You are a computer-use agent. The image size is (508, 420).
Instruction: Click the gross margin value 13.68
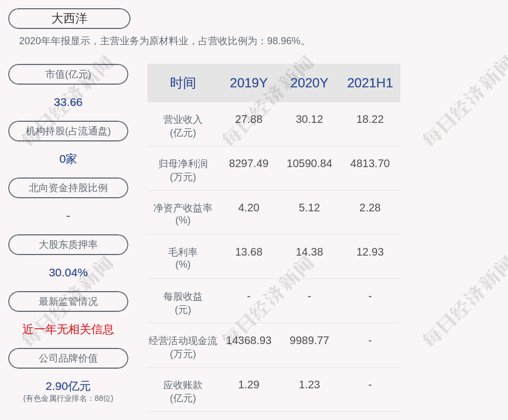[249, 252]
